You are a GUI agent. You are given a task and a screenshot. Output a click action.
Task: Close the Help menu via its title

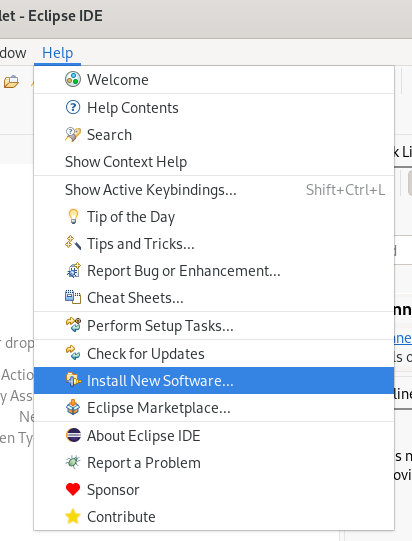[x=57, y=53]
